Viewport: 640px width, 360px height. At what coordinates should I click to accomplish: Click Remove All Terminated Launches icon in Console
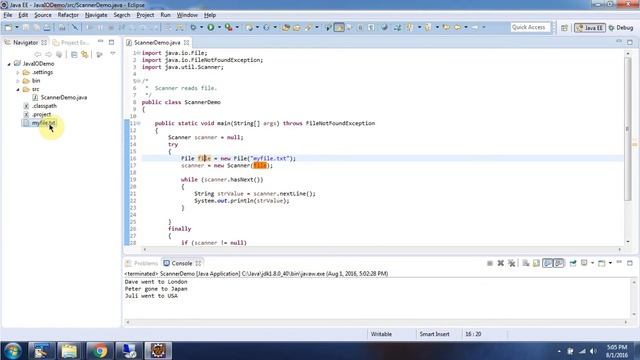coord(511,263)
